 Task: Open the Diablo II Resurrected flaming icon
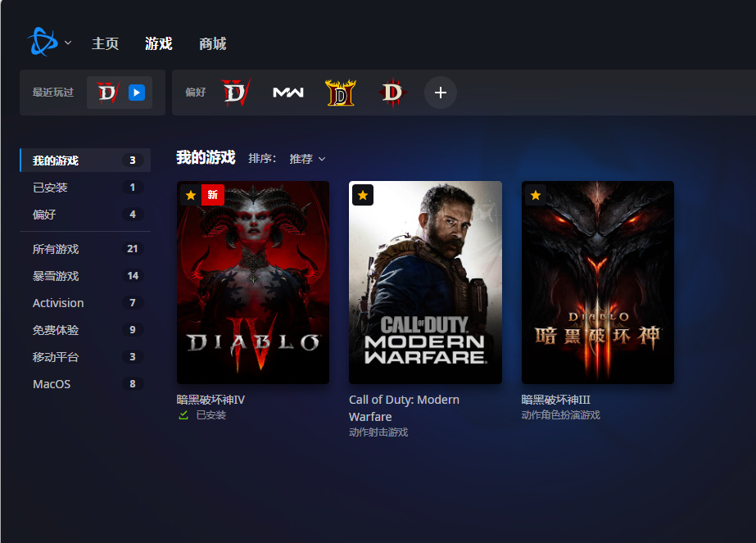(x=341, y=92)
